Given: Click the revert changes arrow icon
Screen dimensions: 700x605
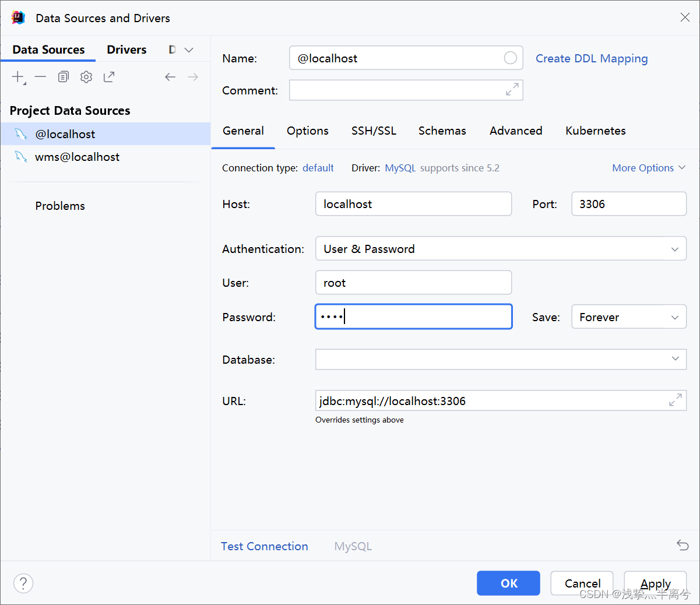Looking at the screenshot, I should point(683,546).
